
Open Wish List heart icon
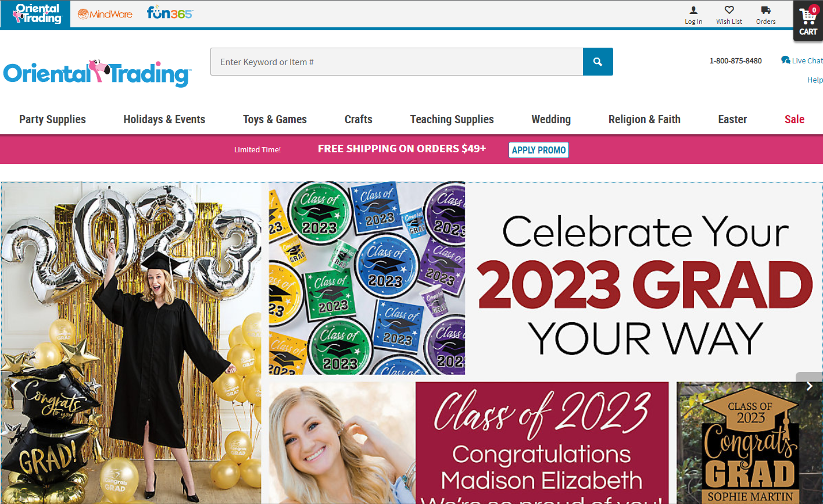(x=729, y=10)
